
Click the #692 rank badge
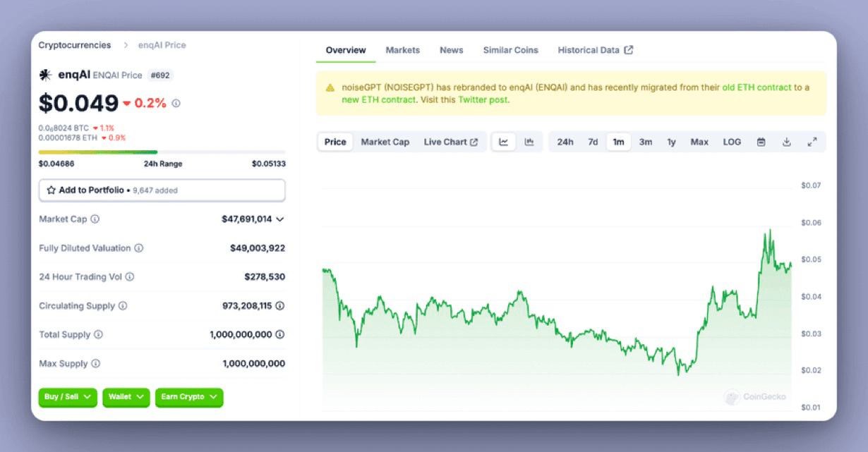160,75
